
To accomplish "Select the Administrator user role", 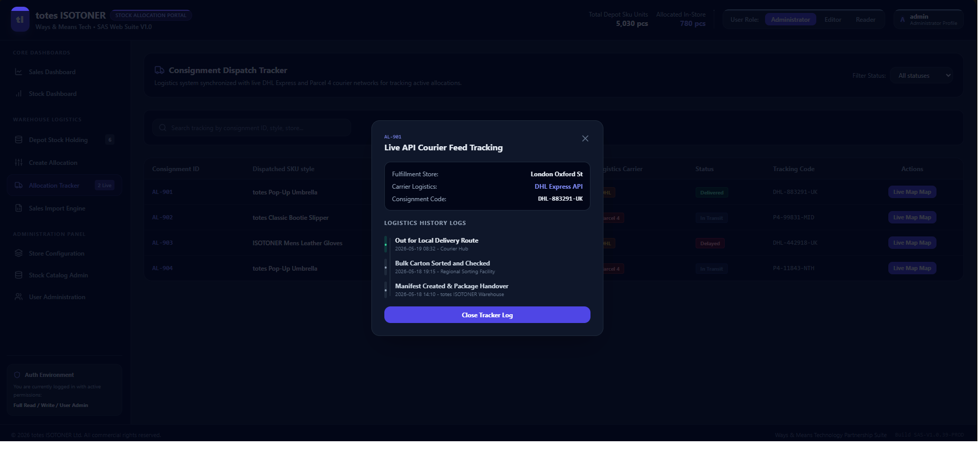I will (790, 20).
